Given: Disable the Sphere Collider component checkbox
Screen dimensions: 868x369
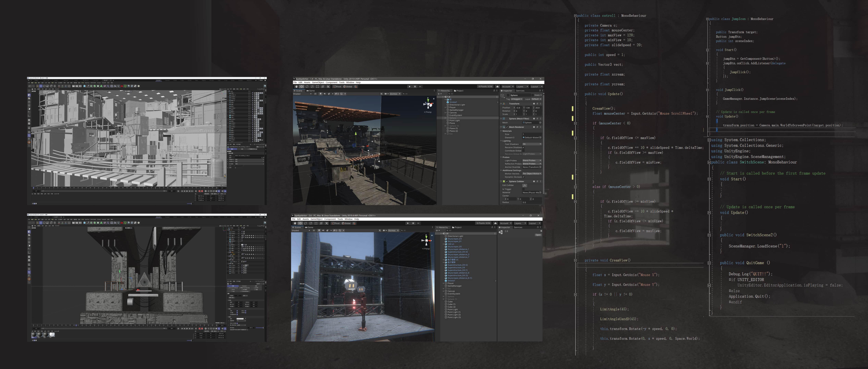Looking at the screenshot, I should pos(507,181).
